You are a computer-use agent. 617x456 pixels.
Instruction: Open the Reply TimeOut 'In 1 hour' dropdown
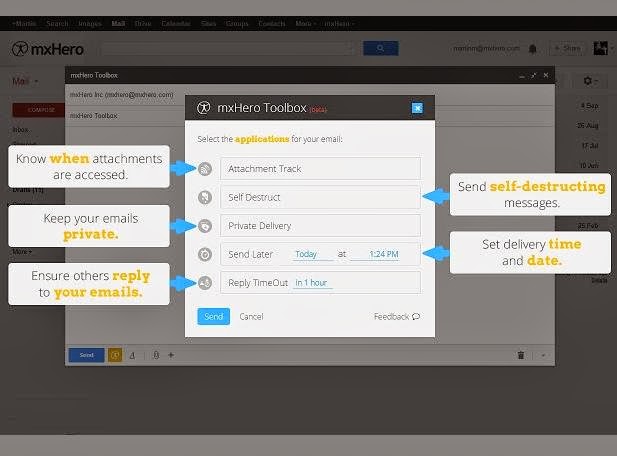click(x=312, y=283)
